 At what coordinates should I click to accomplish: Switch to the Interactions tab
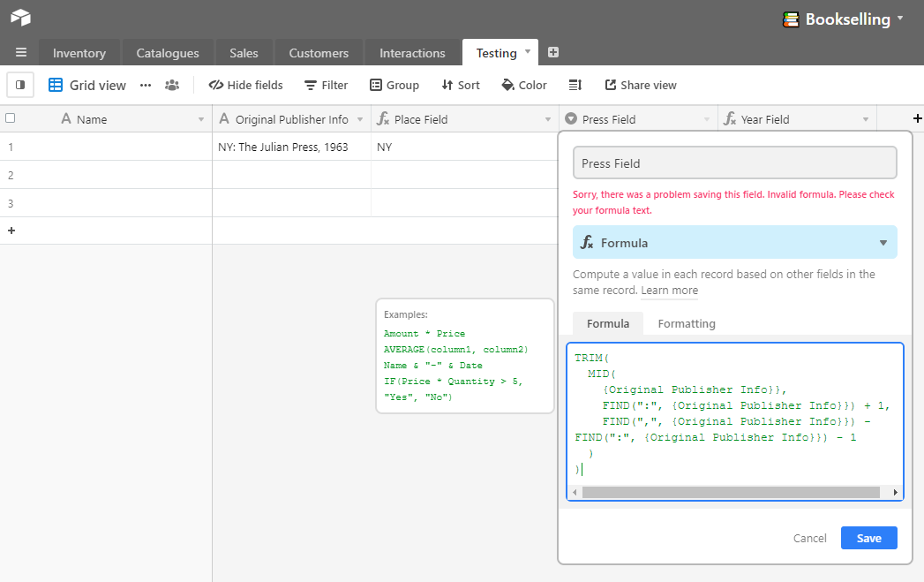pos(412,53)
